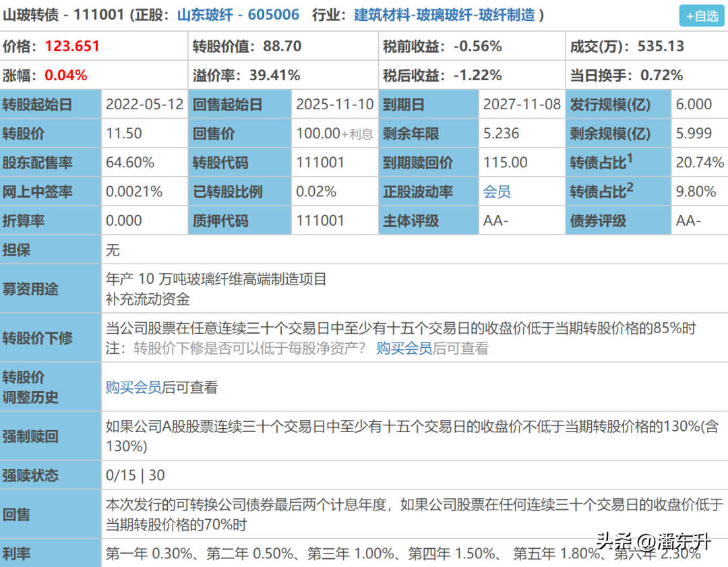
Task: Click the date 2022-05-12 cell
Action: pos(145,104)
